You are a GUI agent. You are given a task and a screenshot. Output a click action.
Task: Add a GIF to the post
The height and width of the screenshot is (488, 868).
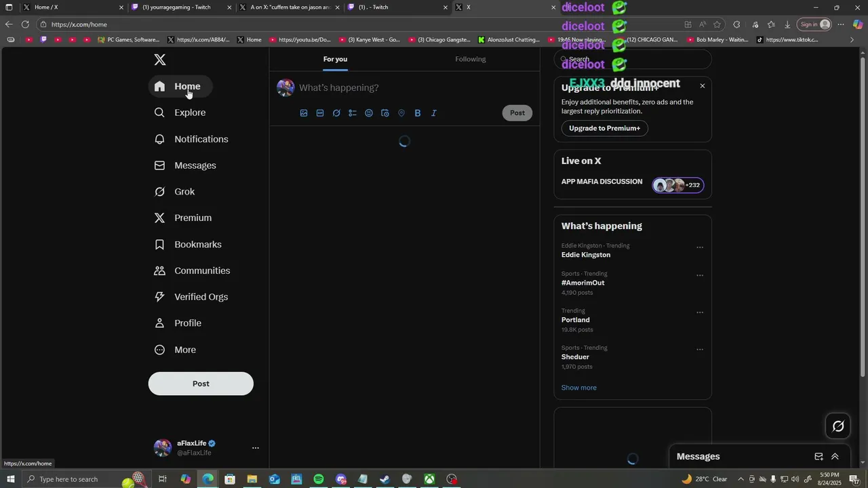coord(320,113)
